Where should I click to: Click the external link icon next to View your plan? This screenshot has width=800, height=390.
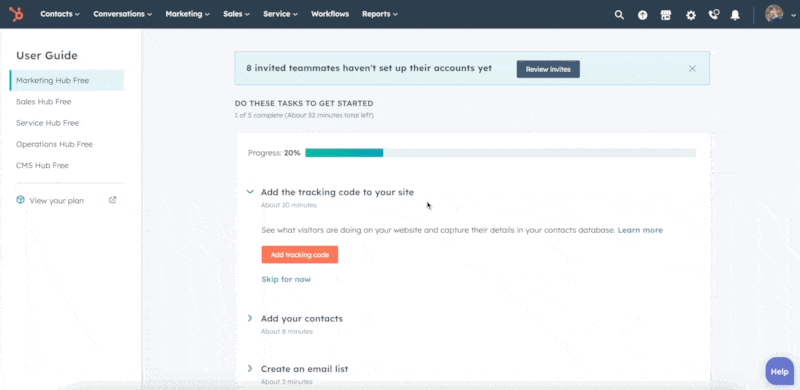point(113,200)
